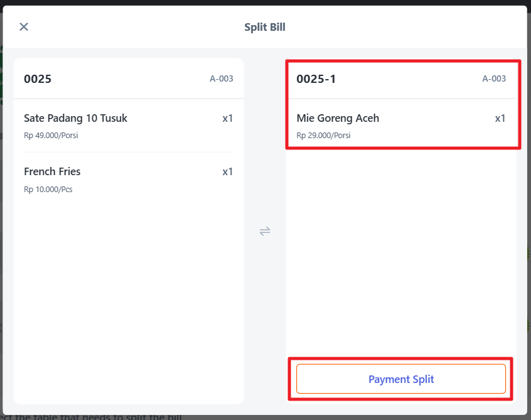Click the Rp 29.000/Porsi price text

(x=323, y=136)
